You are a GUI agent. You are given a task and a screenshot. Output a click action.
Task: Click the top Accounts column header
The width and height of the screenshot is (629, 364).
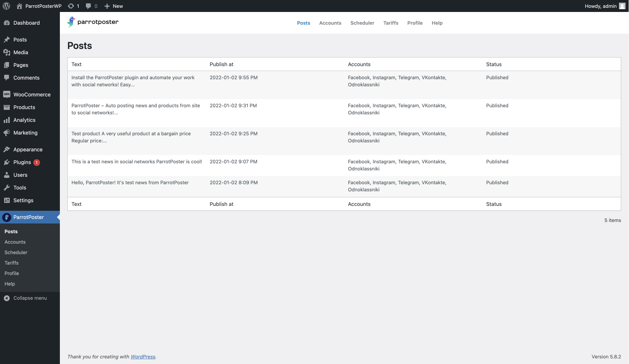click(x=359, y=64)
